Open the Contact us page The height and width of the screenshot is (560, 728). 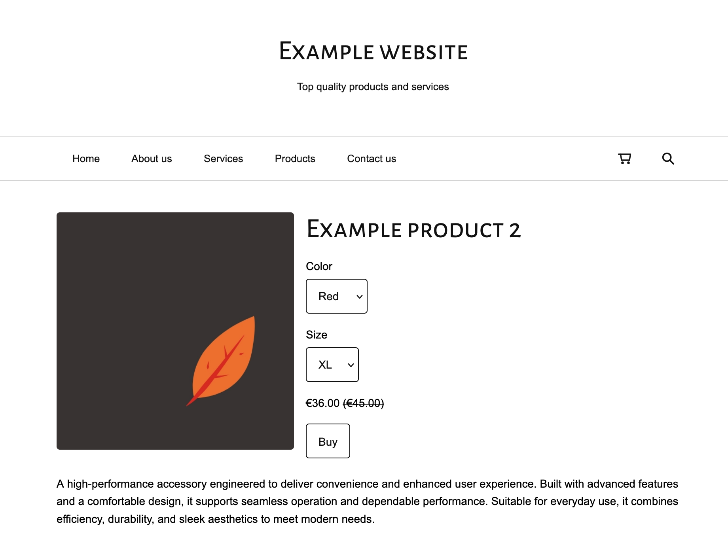pyautogui.click(x=371, y=159)
